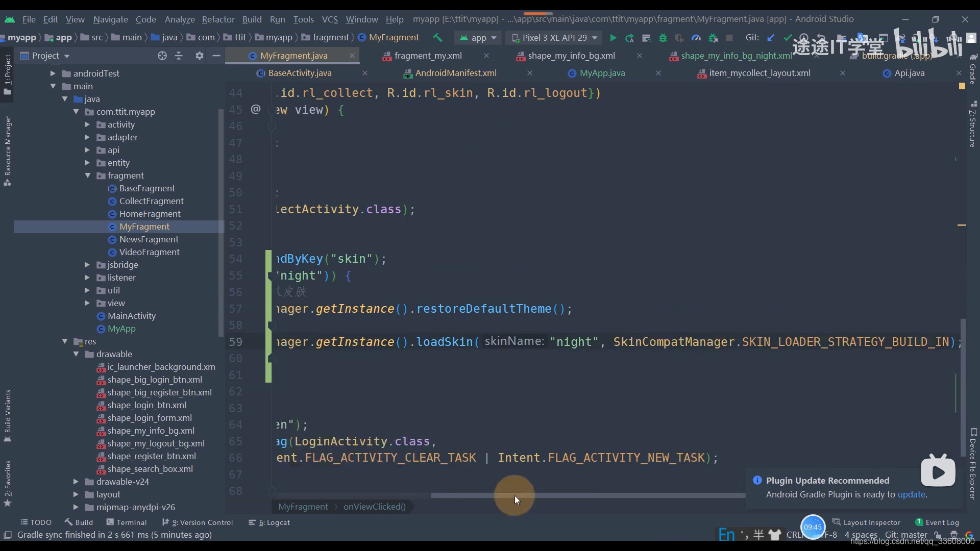
Task: Select CollectFragment in project tree
Action: click(151, 201)
